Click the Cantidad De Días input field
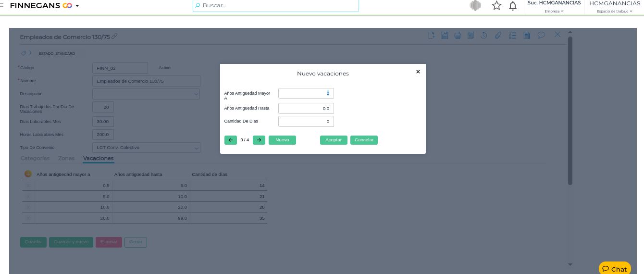Image resolution: width=644 pixels, height=274 pixels. (x=306, y=122)
